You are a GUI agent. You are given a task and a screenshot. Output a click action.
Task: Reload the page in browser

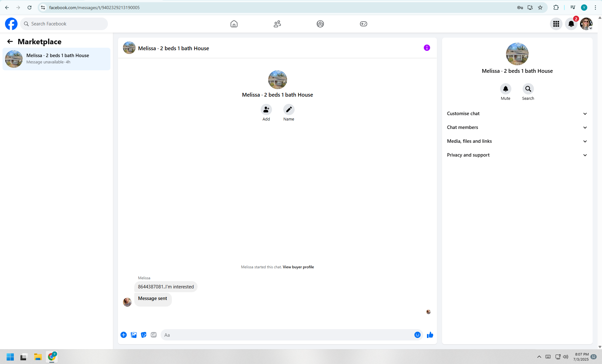(x=29, y=8)
